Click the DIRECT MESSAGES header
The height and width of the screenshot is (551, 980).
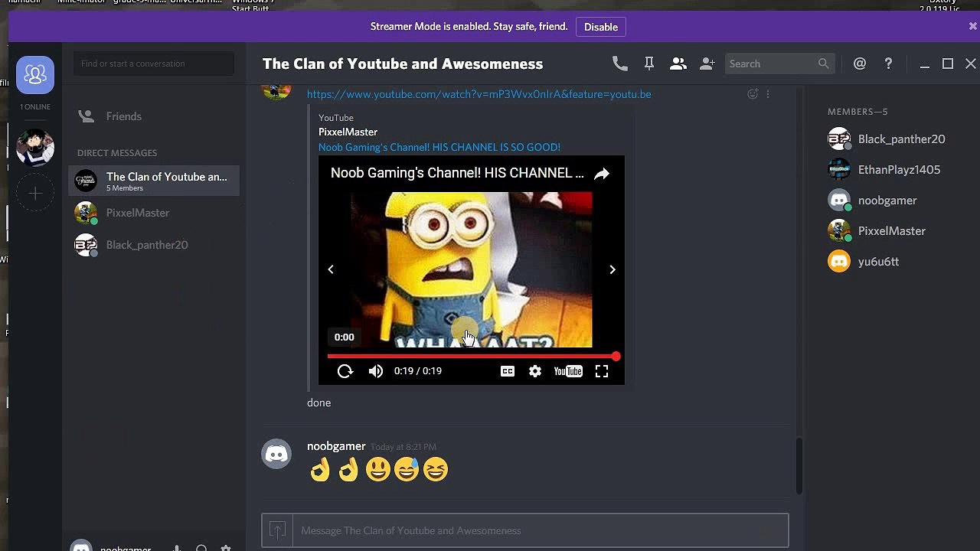point(117,153)
